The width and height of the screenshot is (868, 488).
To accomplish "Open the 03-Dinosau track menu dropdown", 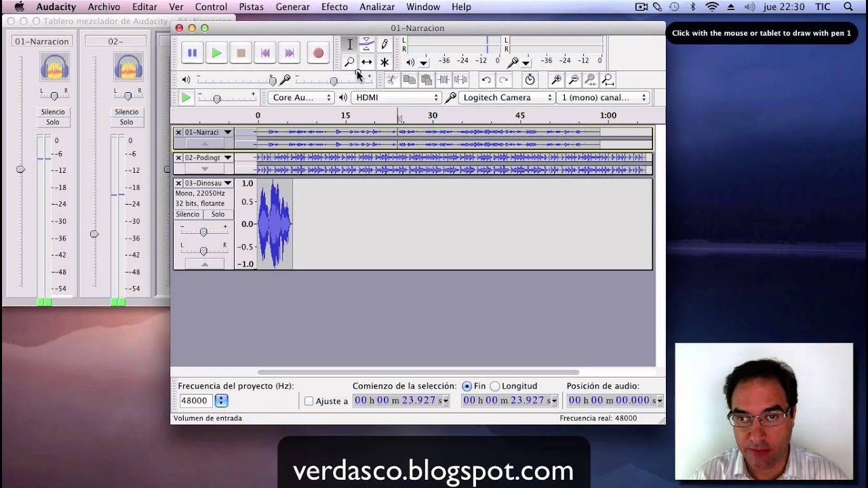I will point(228,183).
